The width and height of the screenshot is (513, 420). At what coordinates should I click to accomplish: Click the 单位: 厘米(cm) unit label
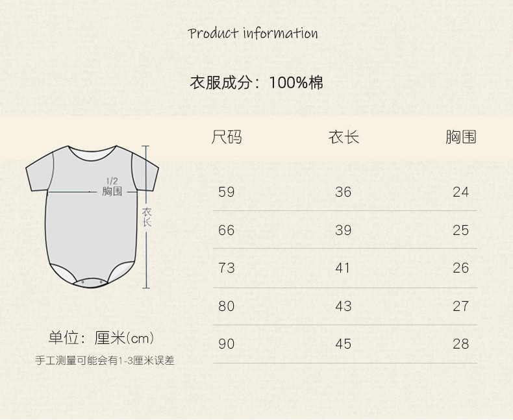tap(102, 338)
